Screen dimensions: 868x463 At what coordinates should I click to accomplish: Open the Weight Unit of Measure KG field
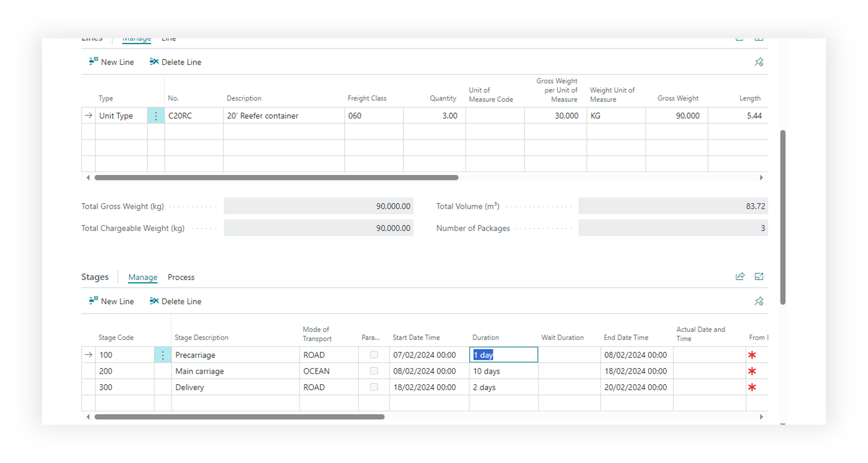click(615, 116)
